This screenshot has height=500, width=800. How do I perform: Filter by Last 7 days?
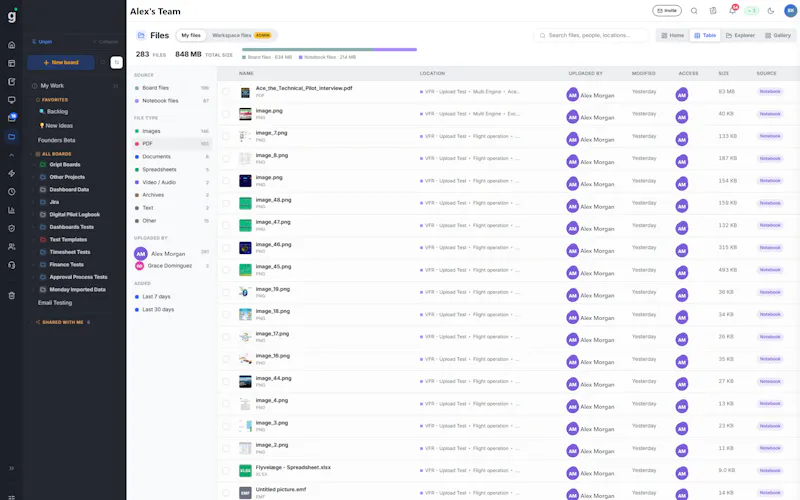156,296
